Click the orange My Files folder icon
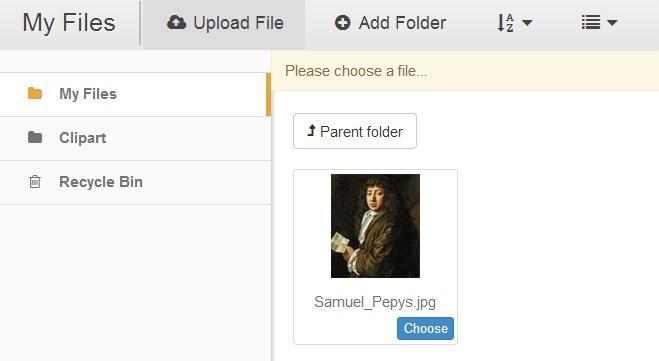 (x=35, y=93)
